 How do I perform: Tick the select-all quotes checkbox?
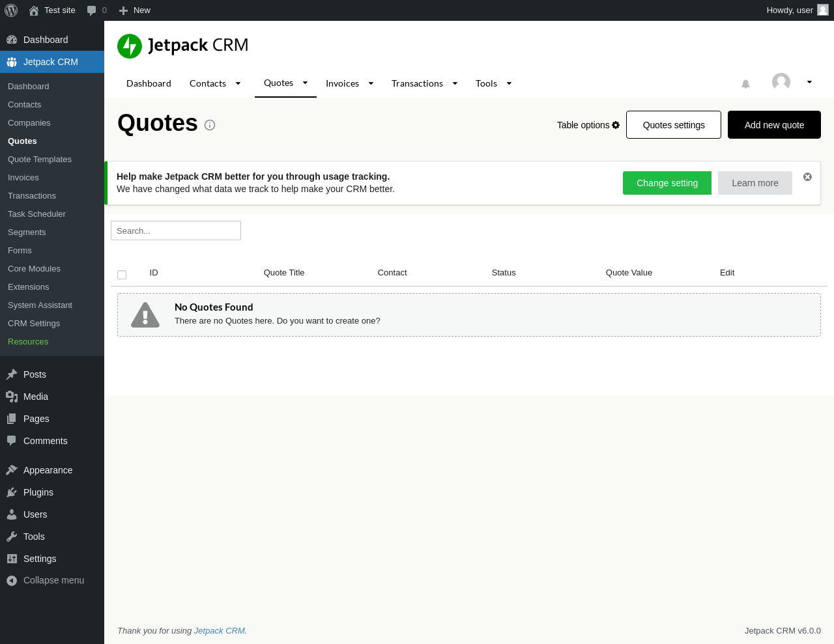122,275
